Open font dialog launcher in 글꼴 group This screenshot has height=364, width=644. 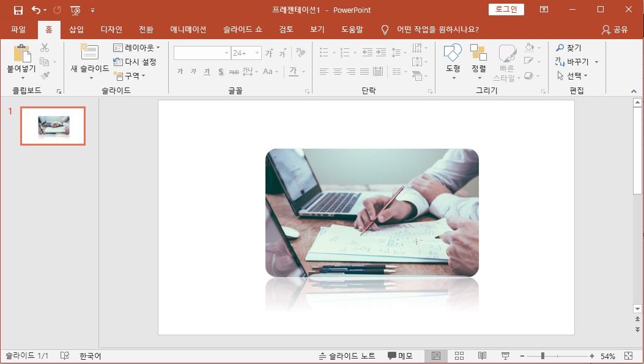(x=307, y=91)
